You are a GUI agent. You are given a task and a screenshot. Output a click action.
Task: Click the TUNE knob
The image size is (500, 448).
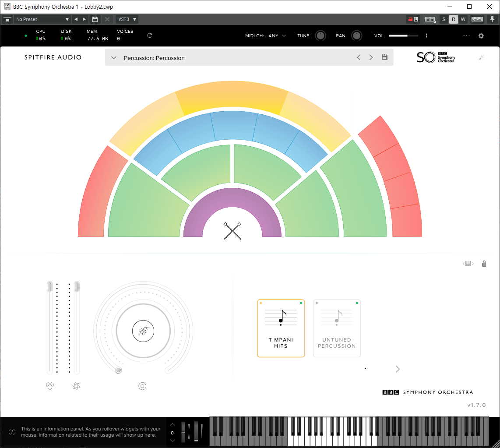[x=320, y=35]
